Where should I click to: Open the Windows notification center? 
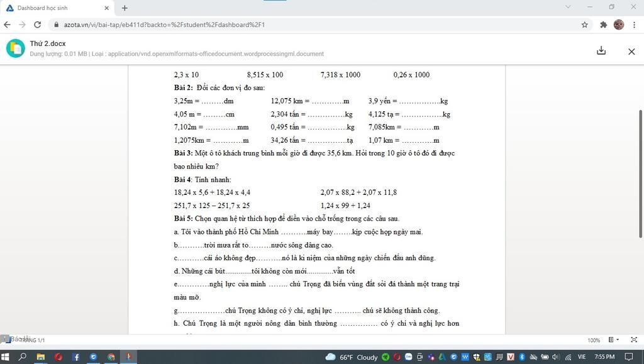click(x=628, y=357)
